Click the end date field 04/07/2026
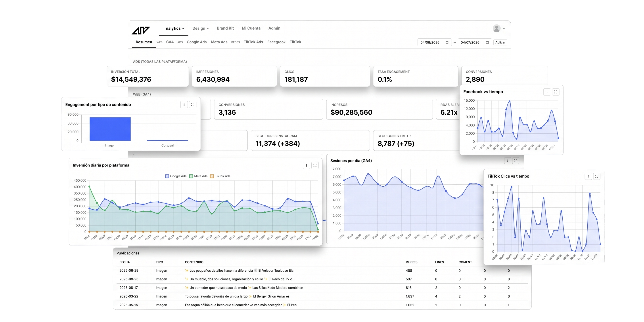Image resolution: width=644 pixels, height=322 pixels. click(x=475, y=42)
